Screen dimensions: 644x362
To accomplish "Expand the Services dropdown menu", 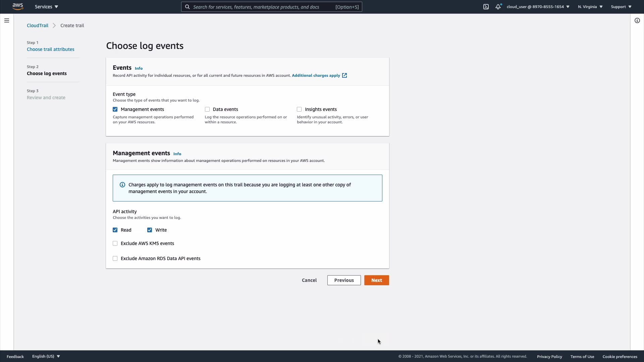I will tap(46, 7).
